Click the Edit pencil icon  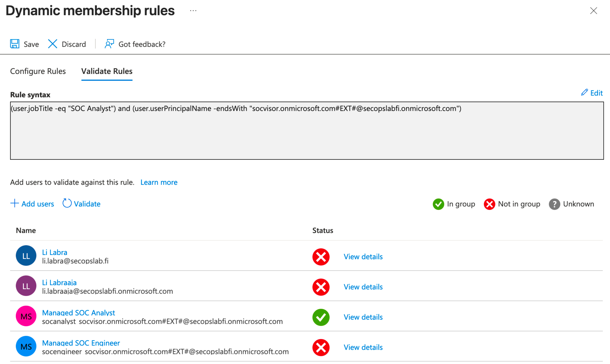pos(584,92)
